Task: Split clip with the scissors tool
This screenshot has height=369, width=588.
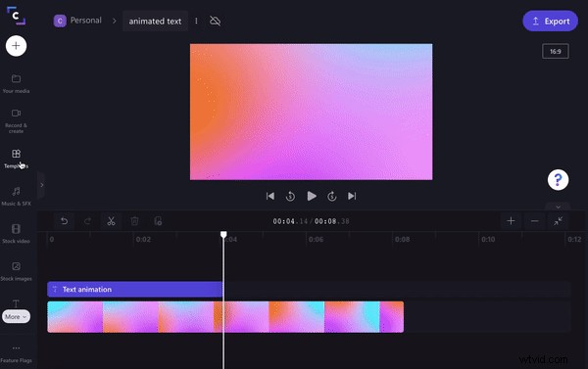Action: (x=111, y=221)
